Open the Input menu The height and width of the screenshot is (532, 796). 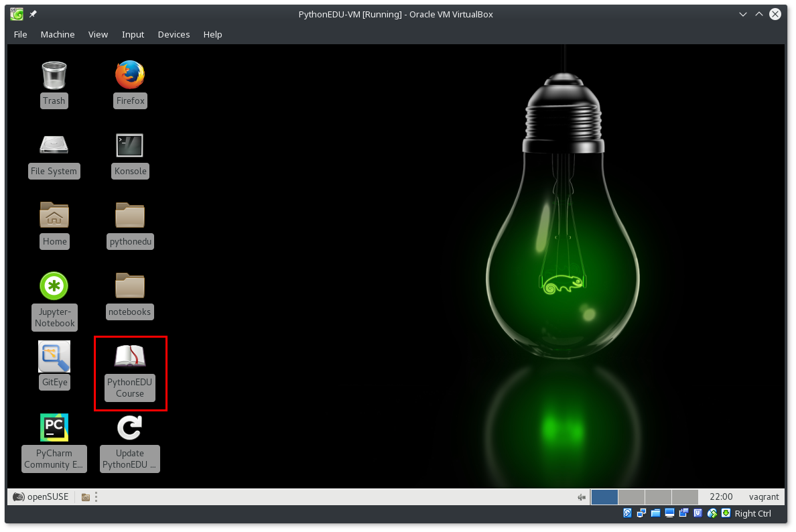coord(133,34)
